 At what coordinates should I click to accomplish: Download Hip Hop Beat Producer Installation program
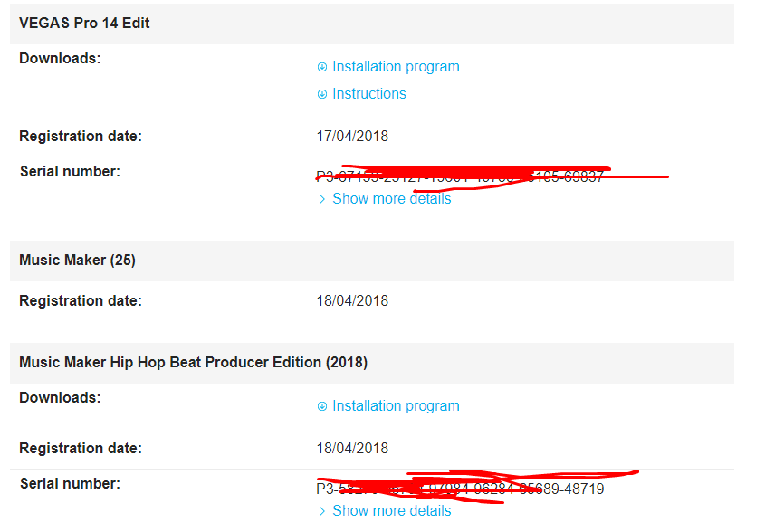coord(396,406)
